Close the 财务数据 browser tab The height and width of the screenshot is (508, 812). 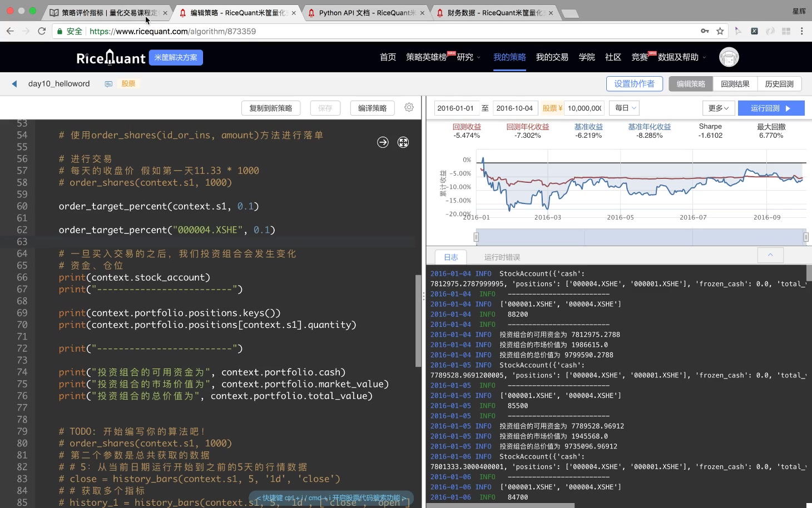[x=551, y=13]
